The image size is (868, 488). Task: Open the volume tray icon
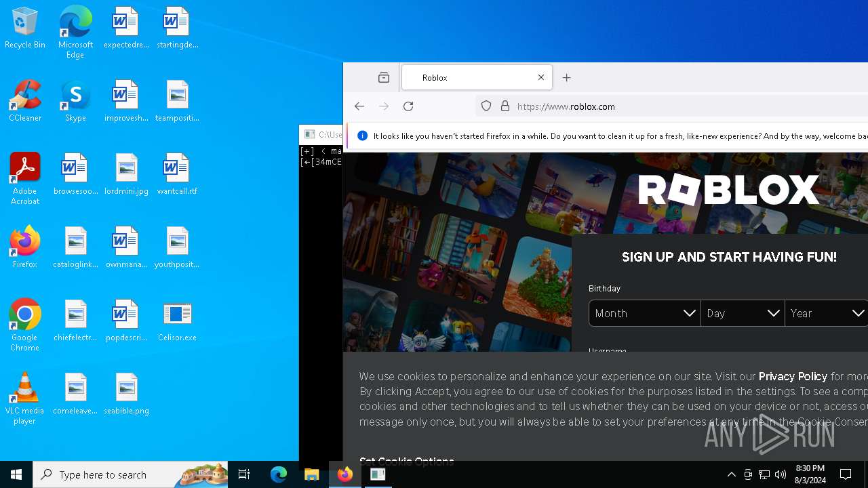781,474
